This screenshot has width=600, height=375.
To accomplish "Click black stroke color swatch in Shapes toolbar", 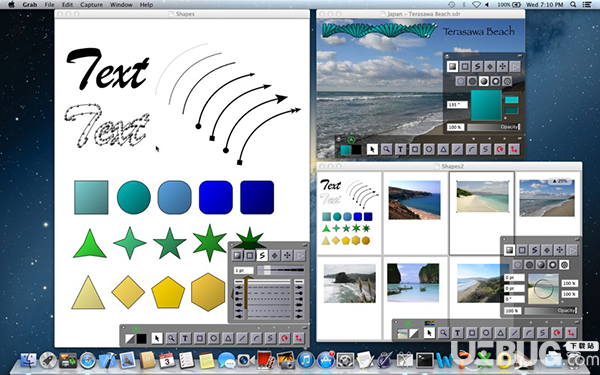I will click(x=142, y=339).
